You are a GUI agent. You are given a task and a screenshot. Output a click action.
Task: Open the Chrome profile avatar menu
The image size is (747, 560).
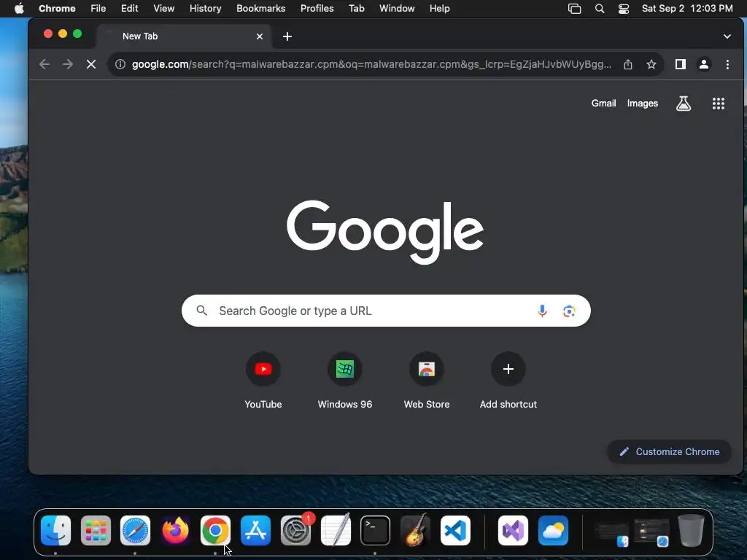tap(704, 64)
